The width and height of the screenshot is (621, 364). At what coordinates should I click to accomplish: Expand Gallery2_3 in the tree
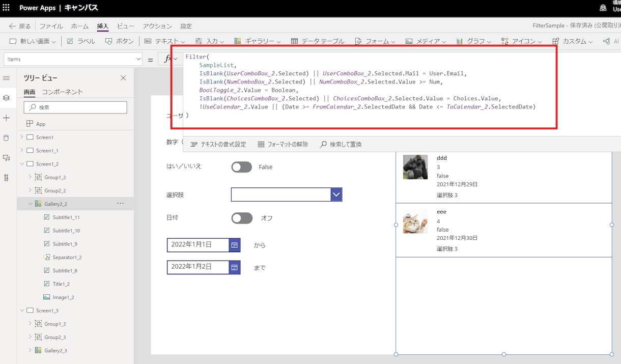30,350
